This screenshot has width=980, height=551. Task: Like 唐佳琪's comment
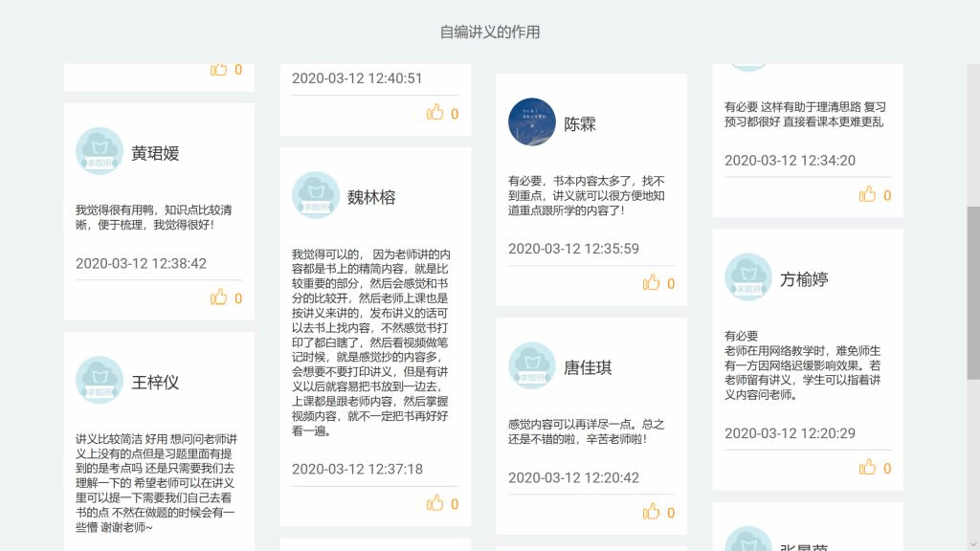653,512
